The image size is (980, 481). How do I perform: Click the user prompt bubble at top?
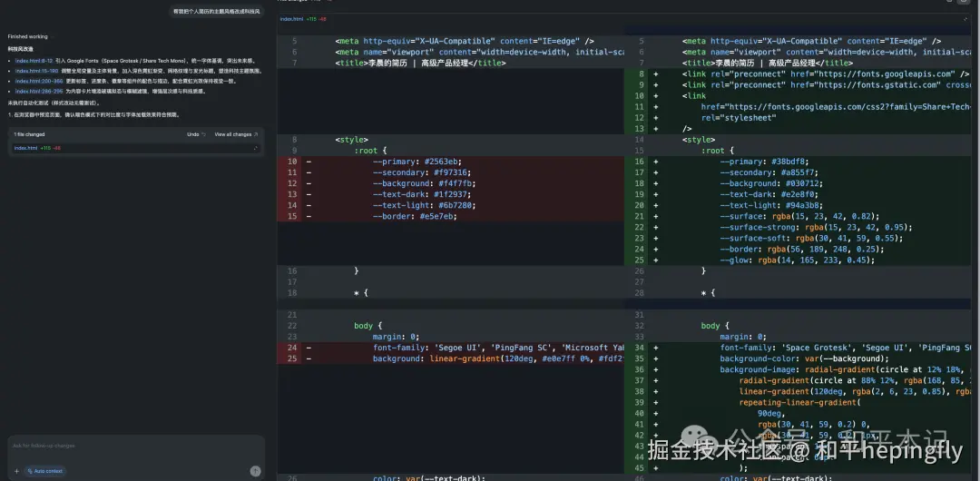(x=216, y=11)
